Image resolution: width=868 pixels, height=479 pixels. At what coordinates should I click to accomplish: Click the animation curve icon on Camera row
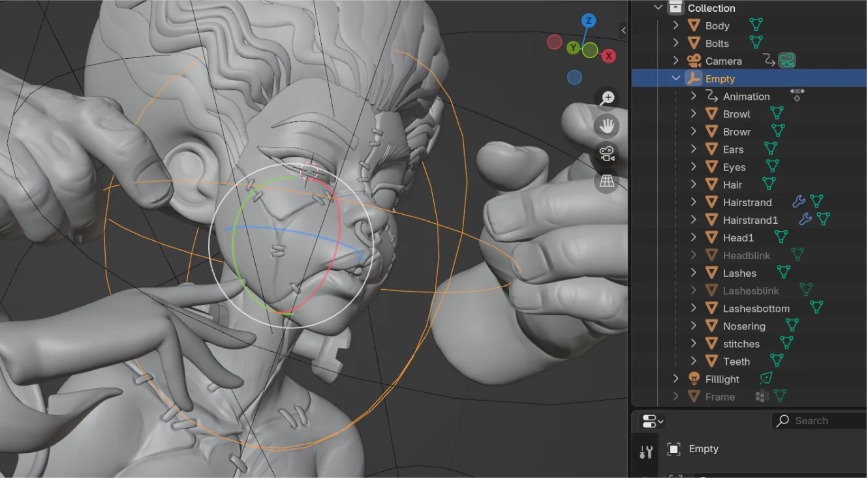pyautogui.click(x=769, y=61)
